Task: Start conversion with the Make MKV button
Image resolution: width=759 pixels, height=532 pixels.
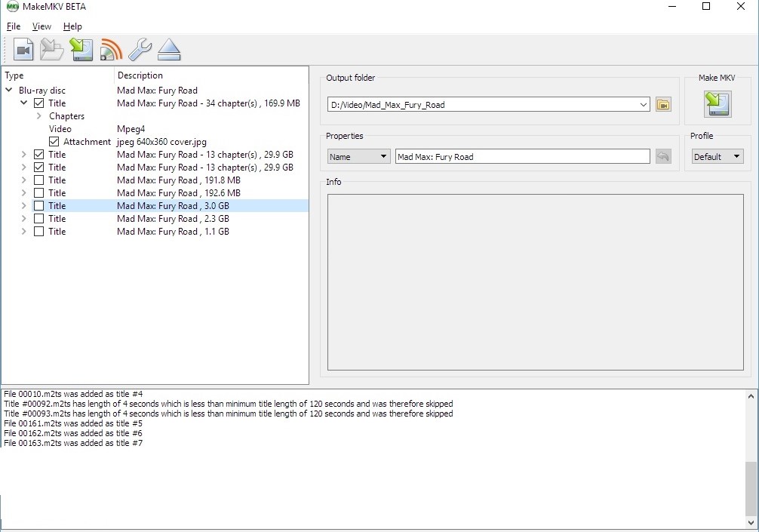Action: pos(718,105)
